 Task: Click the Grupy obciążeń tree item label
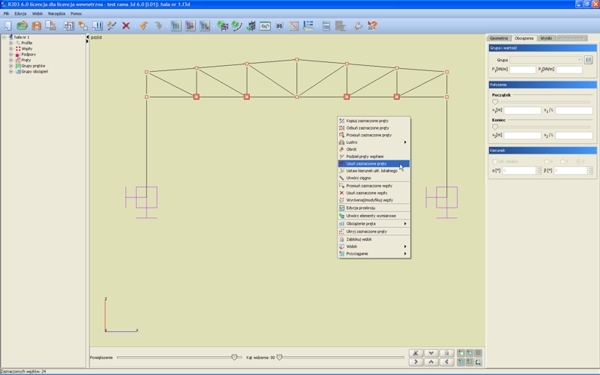click(x=35, y=72)
